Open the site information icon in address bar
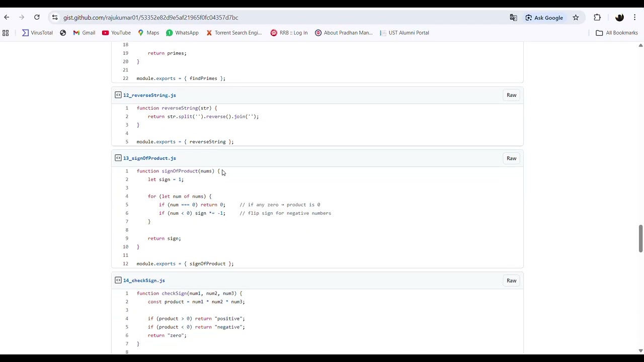This screenshot has width=644, height=362. [x=55, y=18]
